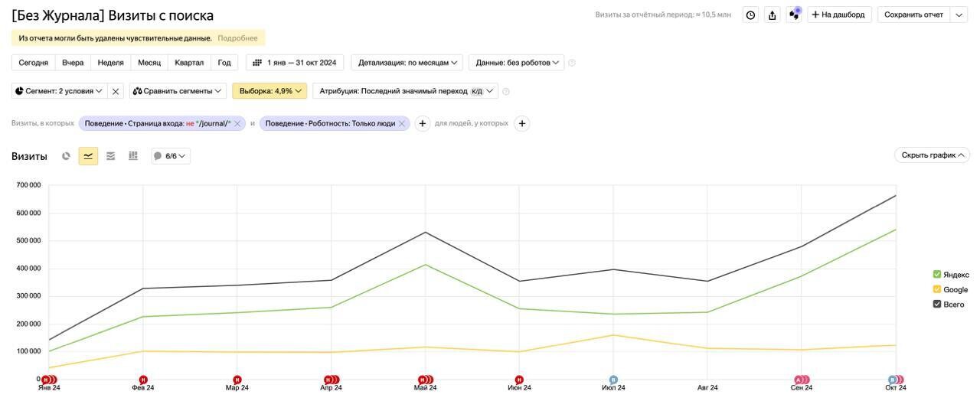Clear the segment with X icon
The width and height of the screenshot is (980, 414).
(x=116, y=91)
